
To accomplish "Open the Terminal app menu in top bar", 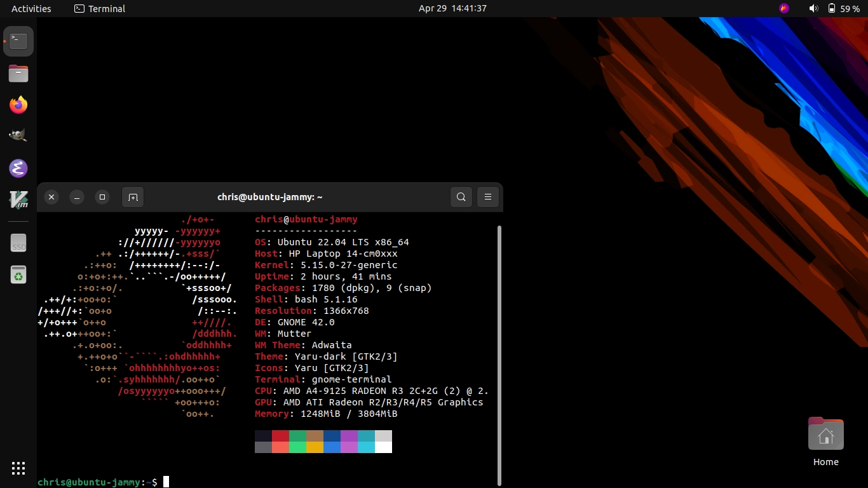I will click(100, 8).
